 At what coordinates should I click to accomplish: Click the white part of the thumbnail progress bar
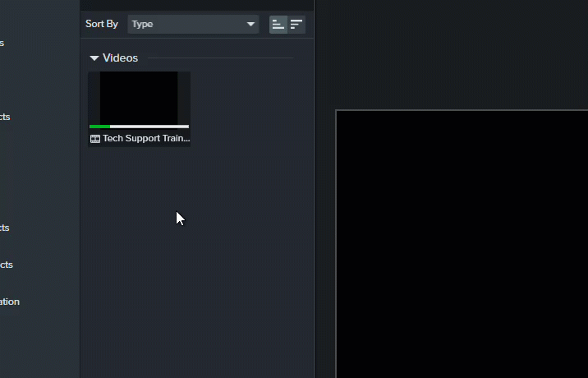(149, 127)
